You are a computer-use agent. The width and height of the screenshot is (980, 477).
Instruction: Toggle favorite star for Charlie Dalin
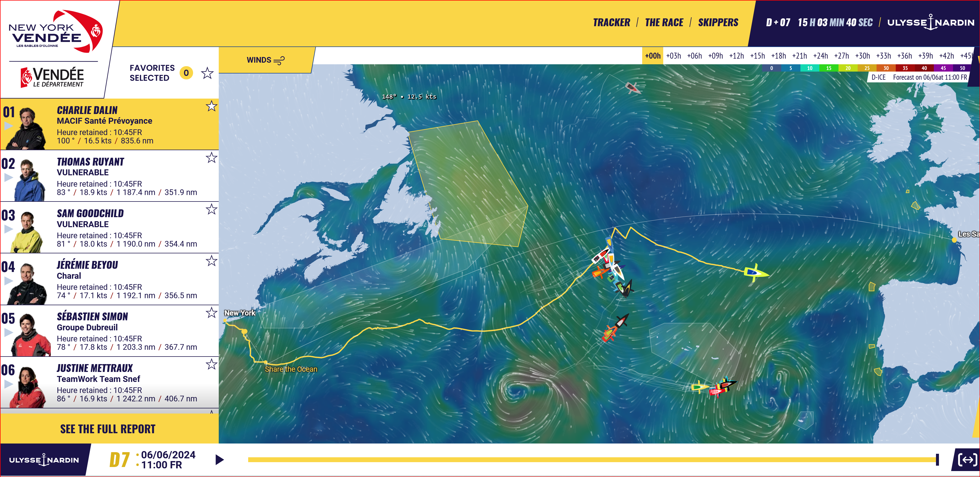click(x=211, y=106)
